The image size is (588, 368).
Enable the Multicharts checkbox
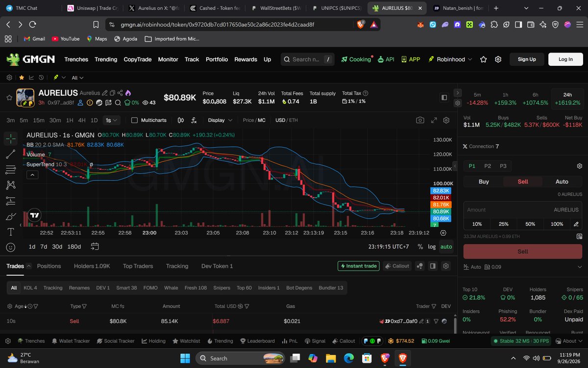pyautogui.click(x=135, y=120)
